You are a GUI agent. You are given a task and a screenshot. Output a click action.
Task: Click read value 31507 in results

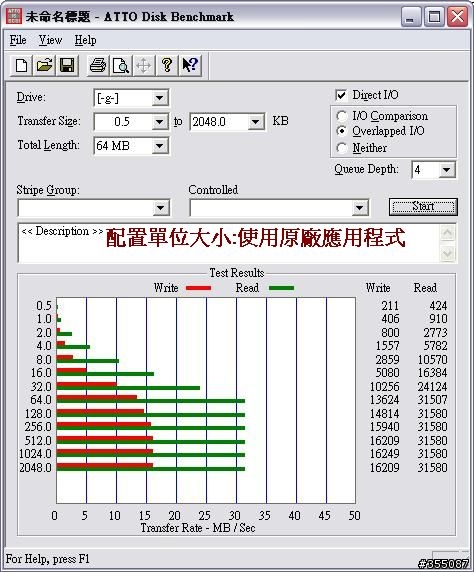(432, 400)
